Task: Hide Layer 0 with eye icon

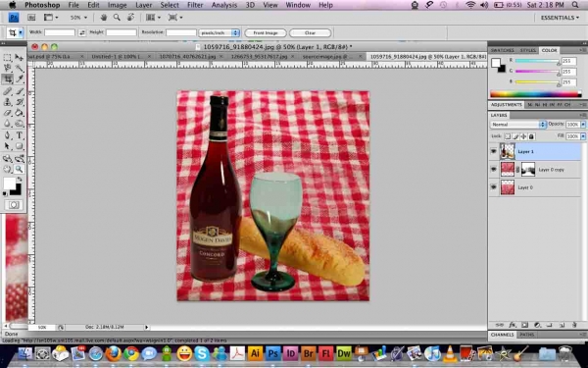Action: [494, 187]
